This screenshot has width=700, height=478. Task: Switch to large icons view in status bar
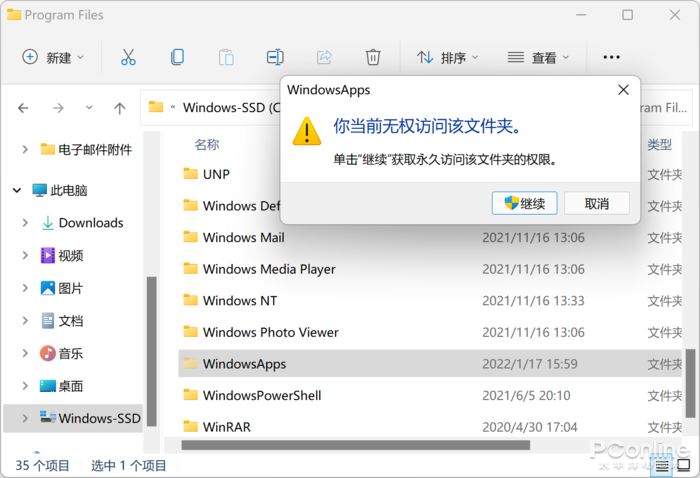click(x=683, y=466)
